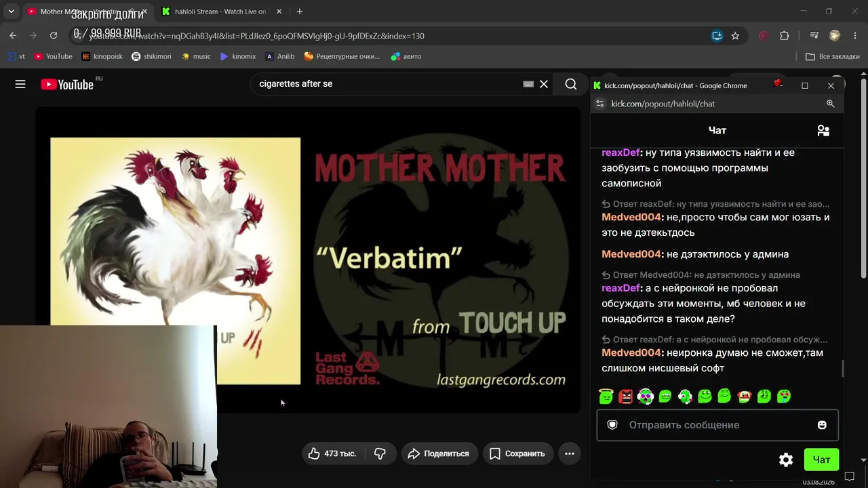Clear the YouTube search box text

pyautogui.click(x=544, y=84)
